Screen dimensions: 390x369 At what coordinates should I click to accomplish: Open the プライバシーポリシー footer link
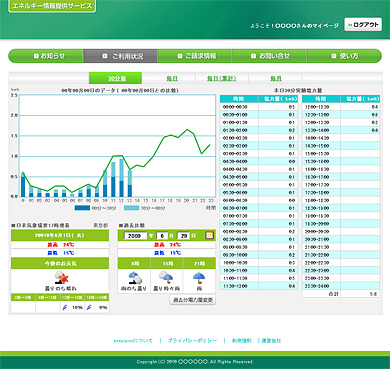click(x=192, y=341)
